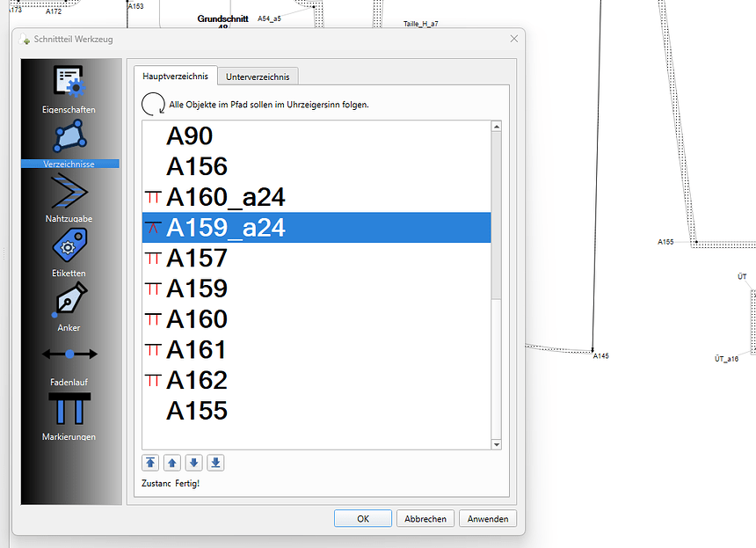Open the Anker pen nib icon

69,300
